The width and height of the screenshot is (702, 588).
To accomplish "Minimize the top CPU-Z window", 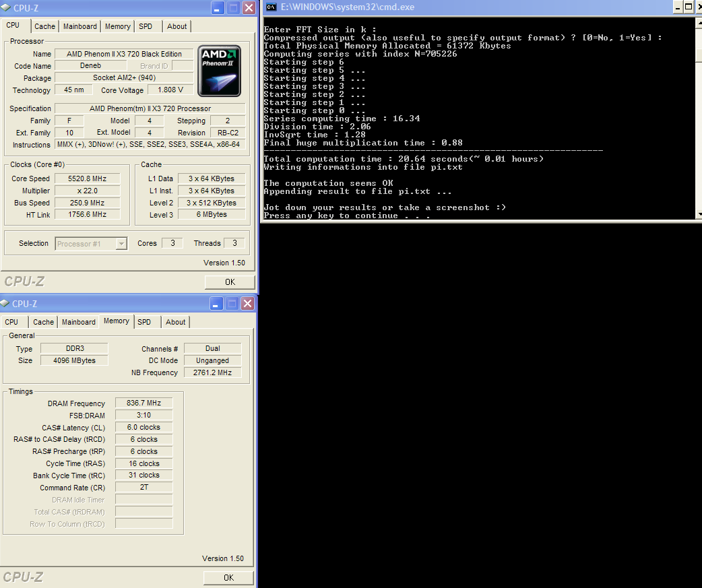I will click(218, 7).
